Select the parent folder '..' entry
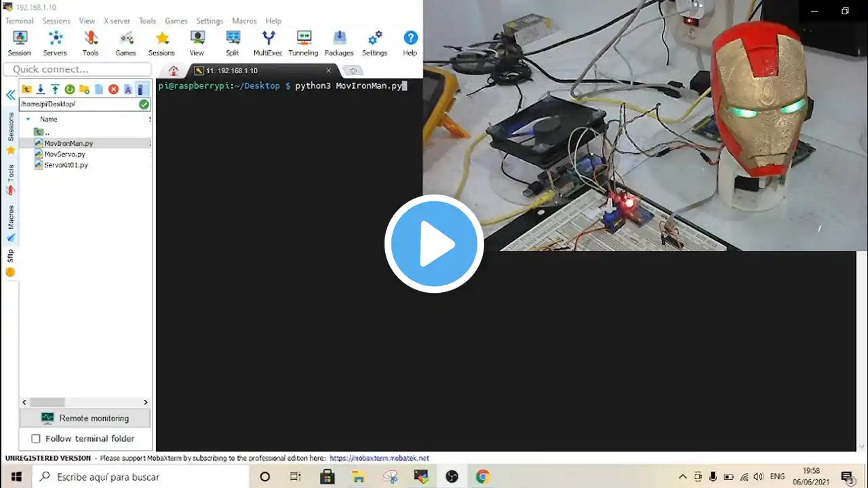The width and height of the screenshot is (868, 488). pyautogui.click(x=42, y=132)
